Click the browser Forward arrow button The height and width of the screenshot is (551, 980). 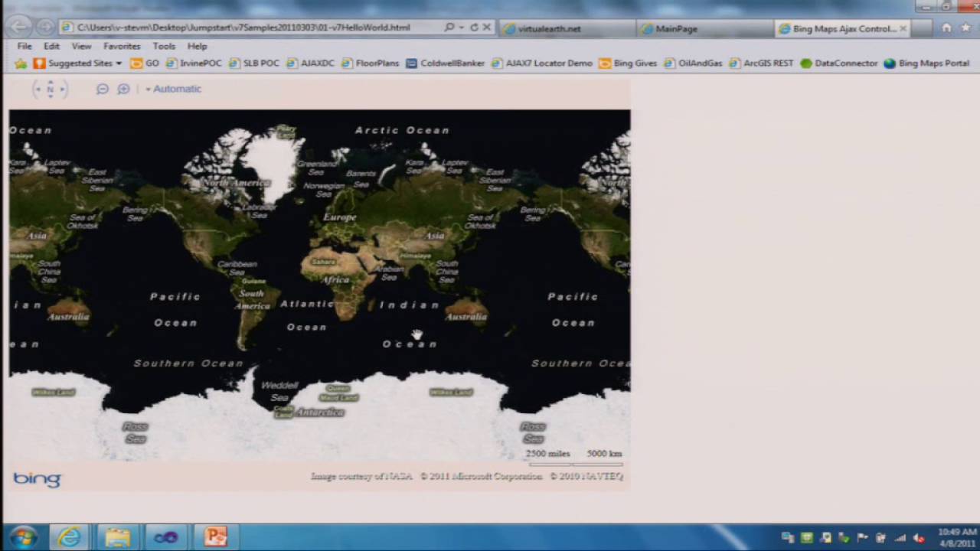(x=45, y=27)
